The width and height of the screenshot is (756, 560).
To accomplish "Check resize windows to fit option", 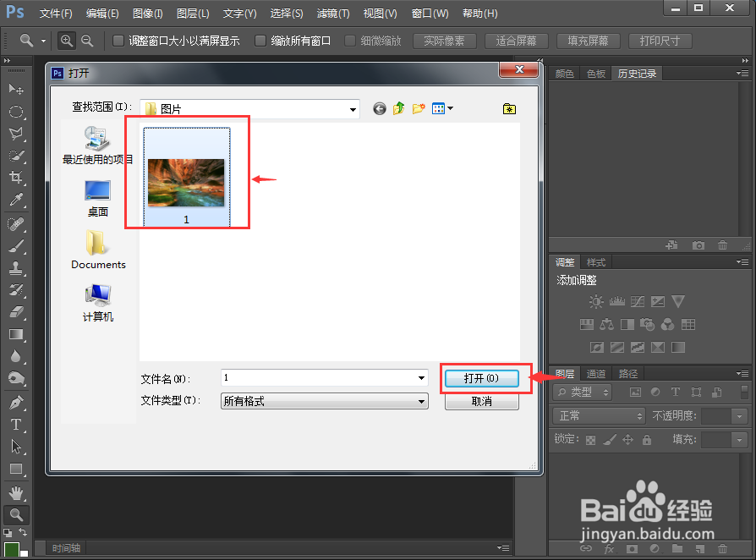I will click(x=118, y=41).
